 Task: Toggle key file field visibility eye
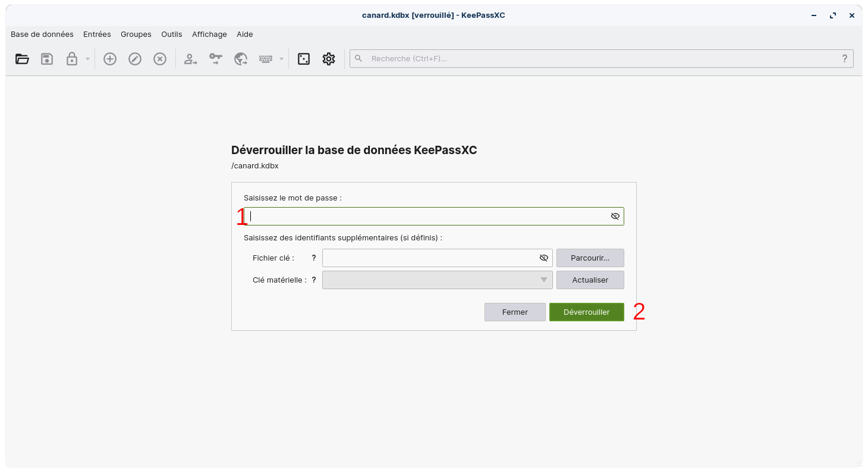pyautogui.click(x=543, y=258)
